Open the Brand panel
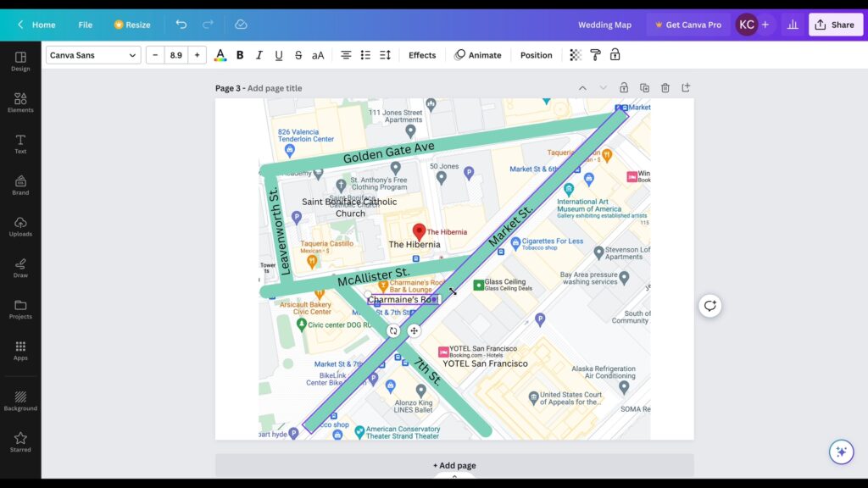 coord(20,186)
